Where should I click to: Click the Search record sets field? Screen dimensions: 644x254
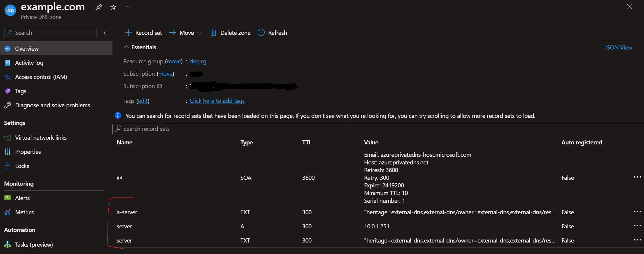click(378, 129)
